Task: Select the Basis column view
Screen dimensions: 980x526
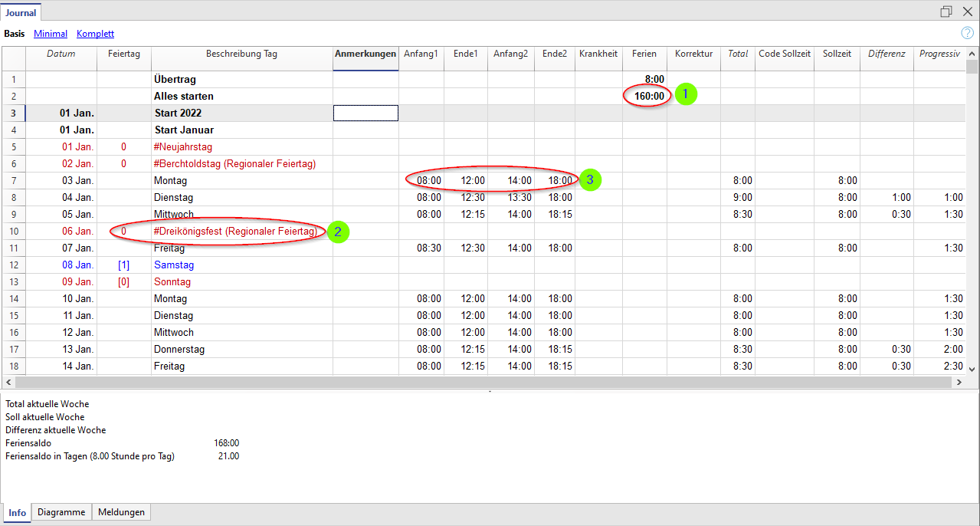Action: pyautogui.click(x=14, y=34)
